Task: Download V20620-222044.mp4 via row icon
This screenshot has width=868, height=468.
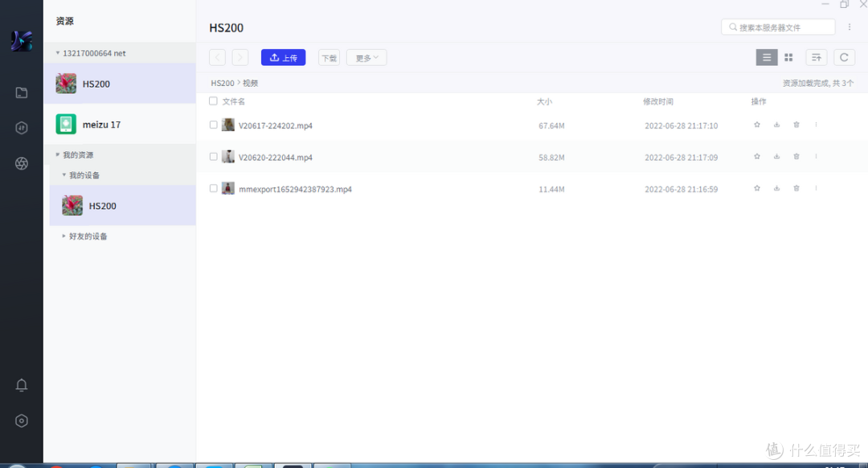Action: (776, 156)
